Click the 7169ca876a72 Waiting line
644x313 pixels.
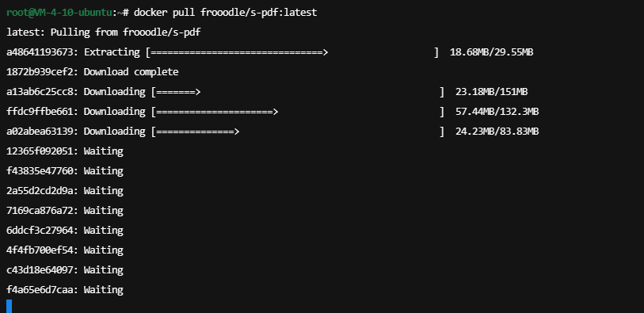coord(65,210)
